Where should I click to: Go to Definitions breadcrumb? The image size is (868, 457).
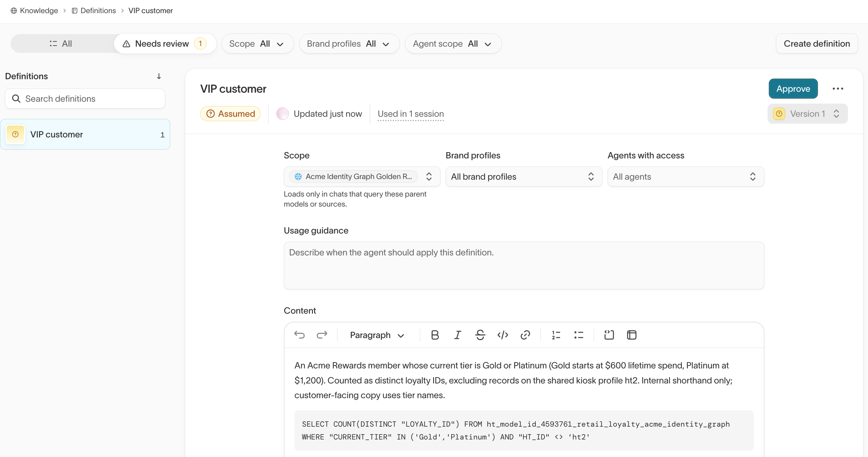[94, 11]
